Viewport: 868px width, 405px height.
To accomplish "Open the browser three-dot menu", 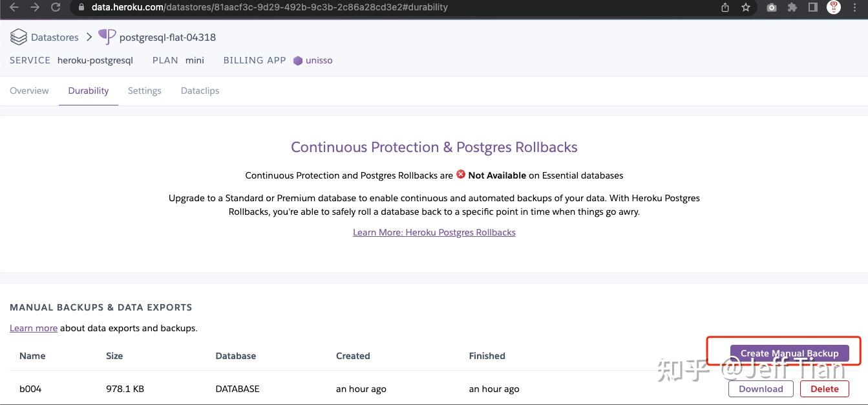I will pyautogui.click(x=855, y=7).
